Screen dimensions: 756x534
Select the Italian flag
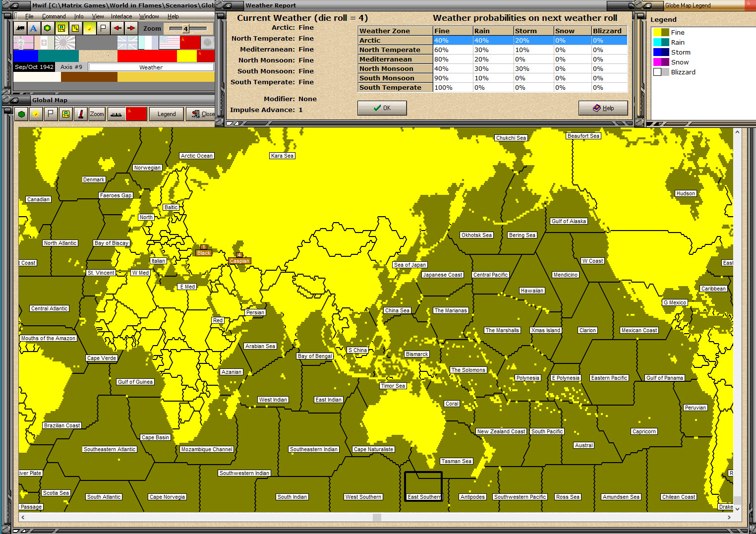pyautogui.click(x=44, y=43)
